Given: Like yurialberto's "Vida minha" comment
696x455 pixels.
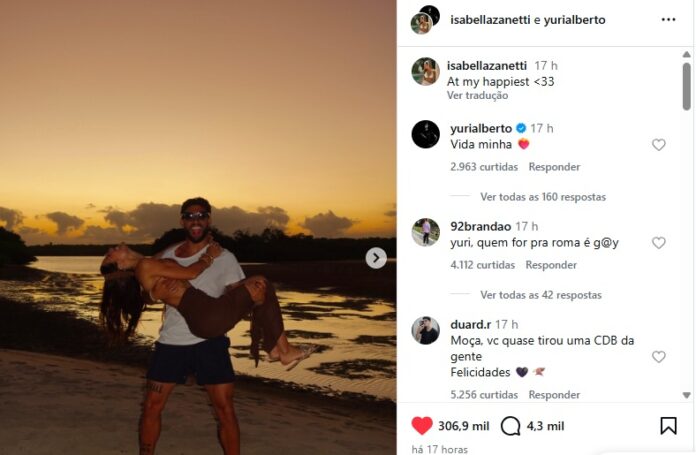Looking at the screenshot, I should point(658,145).
